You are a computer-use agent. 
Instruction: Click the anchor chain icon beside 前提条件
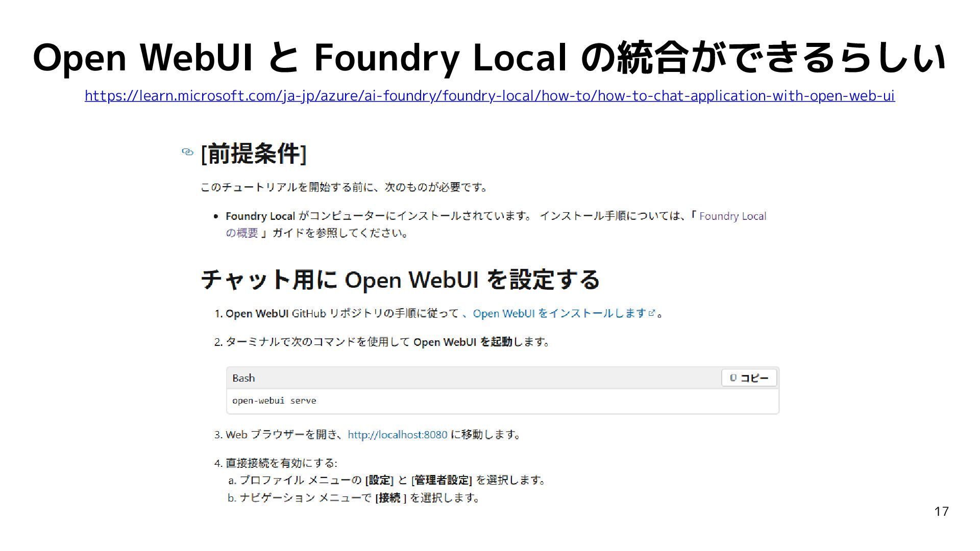coord(187,152)
